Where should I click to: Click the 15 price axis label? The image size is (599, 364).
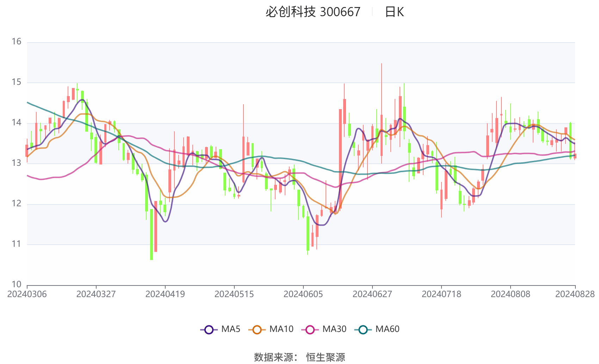pyautogui.click(x=17, y=82)
